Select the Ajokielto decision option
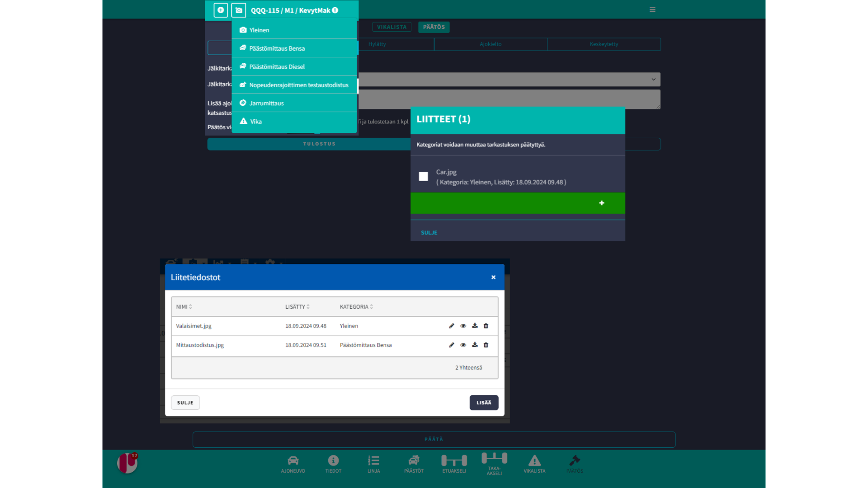 (491, 44)
